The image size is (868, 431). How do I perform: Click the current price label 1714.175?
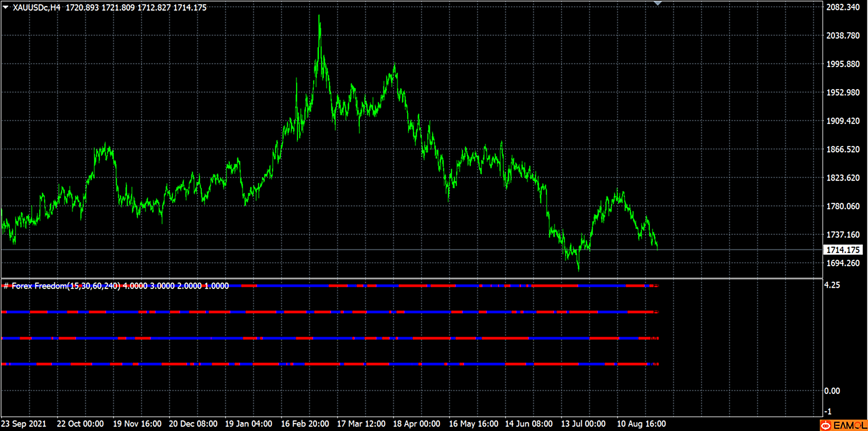pyautogui.click(x=843, y=250)
